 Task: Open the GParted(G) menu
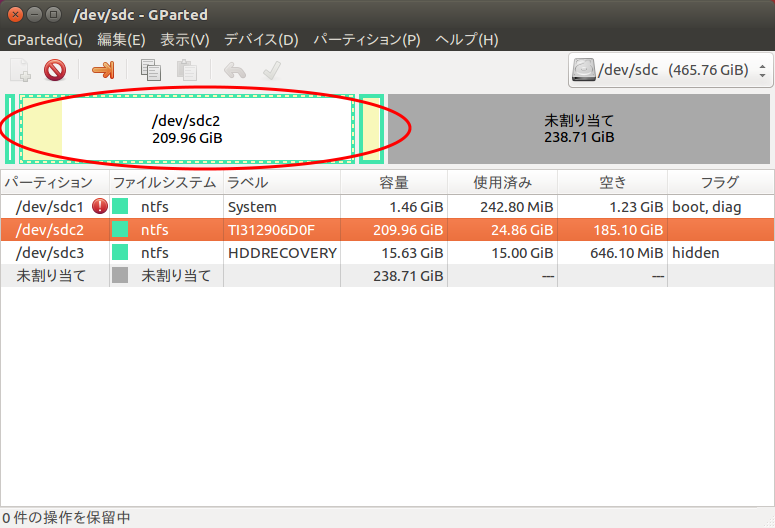pyautogui.click(x=45, y=40)
